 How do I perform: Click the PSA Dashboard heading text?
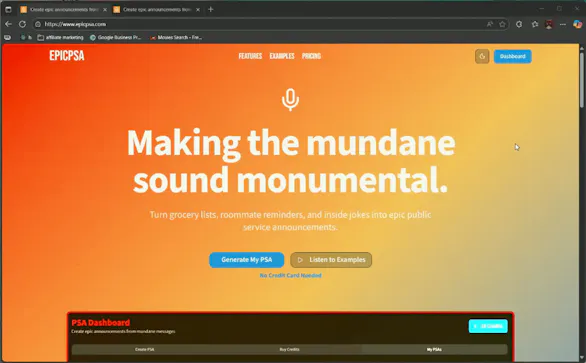click(x=101, y=323)
